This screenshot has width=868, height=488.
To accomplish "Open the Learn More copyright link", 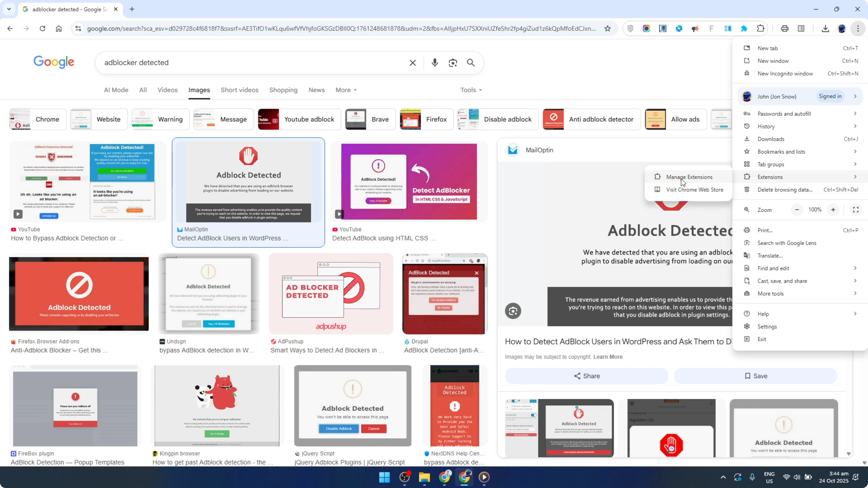I will tap(608, 357).
